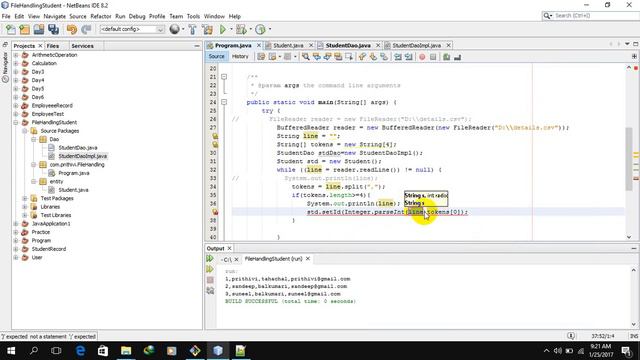Click the Source view button

coord(216,57)
